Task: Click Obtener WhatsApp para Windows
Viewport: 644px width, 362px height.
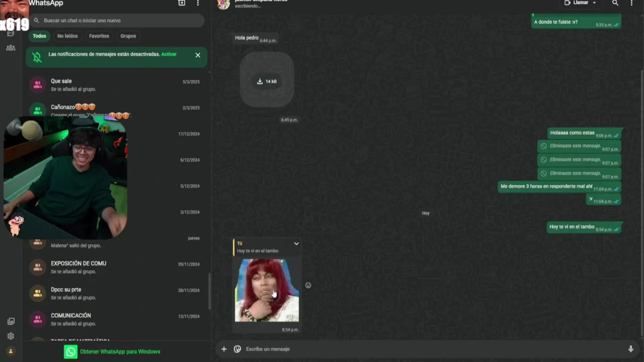Action: [x=120, y=351]
